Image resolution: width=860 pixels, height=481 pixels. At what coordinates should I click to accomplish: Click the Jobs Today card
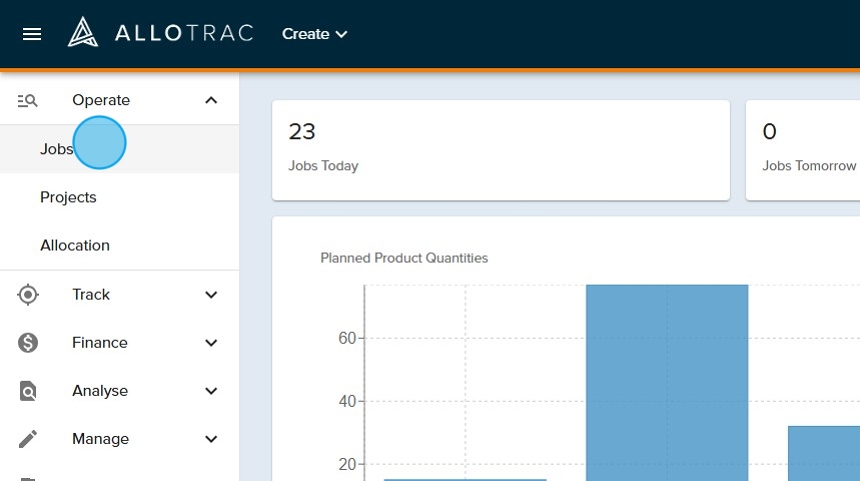point(500,149)
